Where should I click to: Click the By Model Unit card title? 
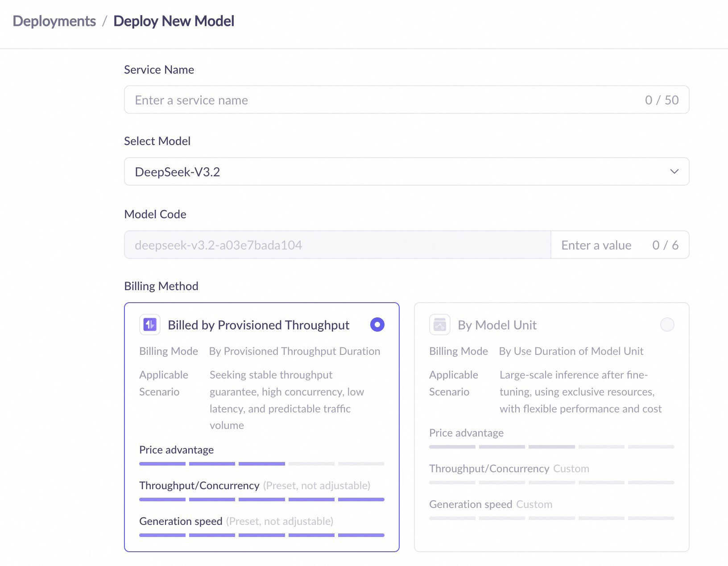click(x=497, y=325)
